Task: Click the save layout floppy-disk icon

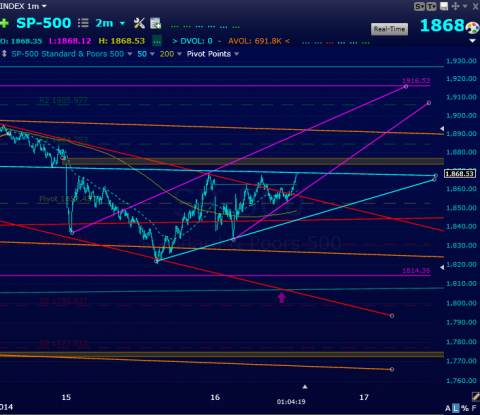Action: tap(444, 6)
